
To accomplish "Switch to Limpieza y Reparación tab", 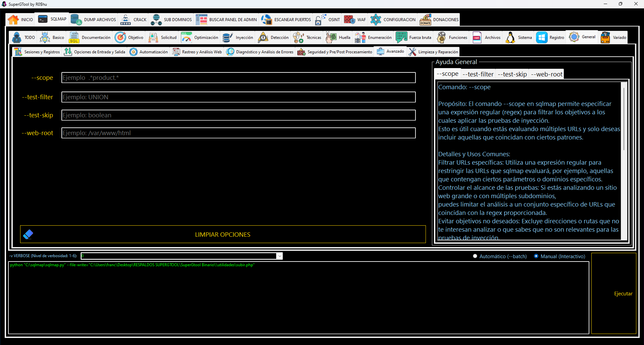I will tap(433, 52).
